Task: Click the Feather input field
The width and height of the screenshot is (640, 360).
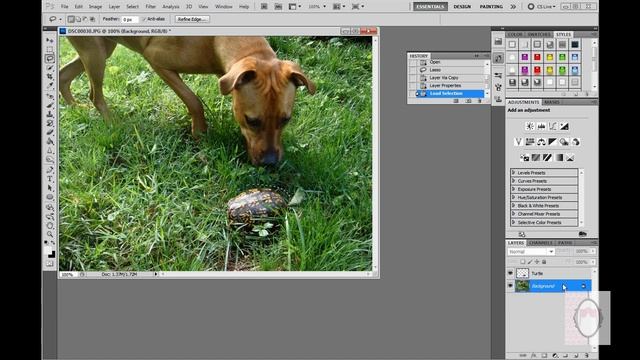Action: click(x=130, y=19)
